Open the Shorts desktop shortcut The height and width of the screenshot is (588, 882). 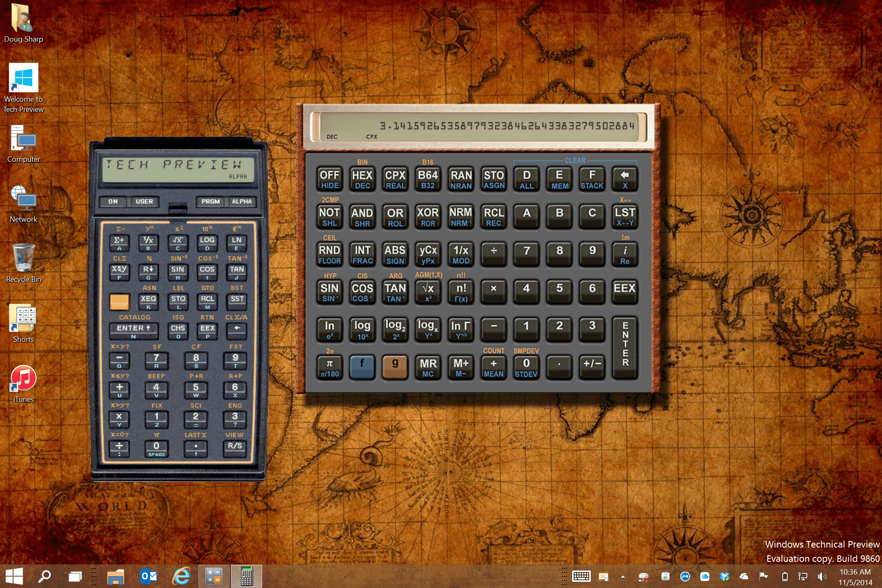[23, 323]
